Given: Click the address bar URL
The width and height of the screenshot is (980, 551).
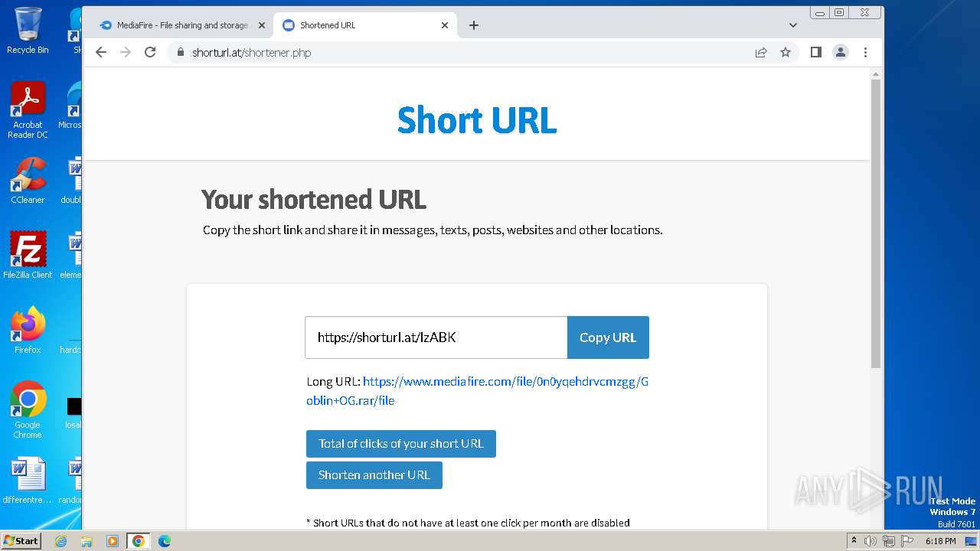Looking at the screenshot, I should [251, 53].
